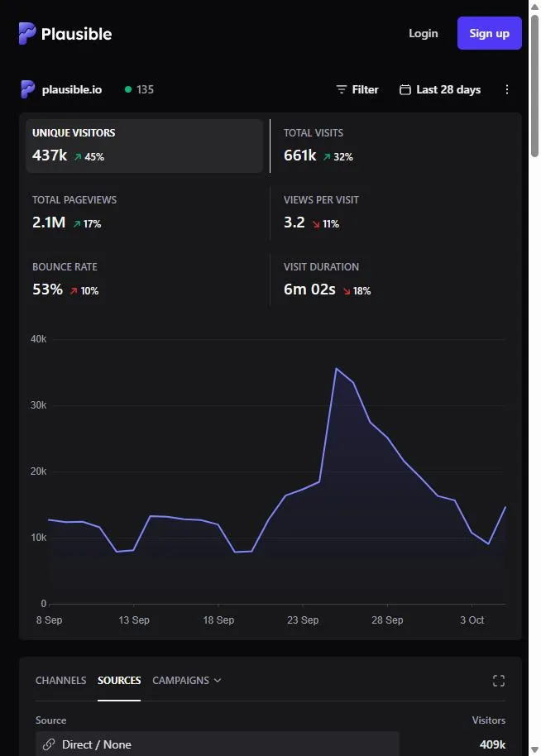541x756 pixels.
Task: Click the 2.1M total pageviews value
Action: coord(49,222)
